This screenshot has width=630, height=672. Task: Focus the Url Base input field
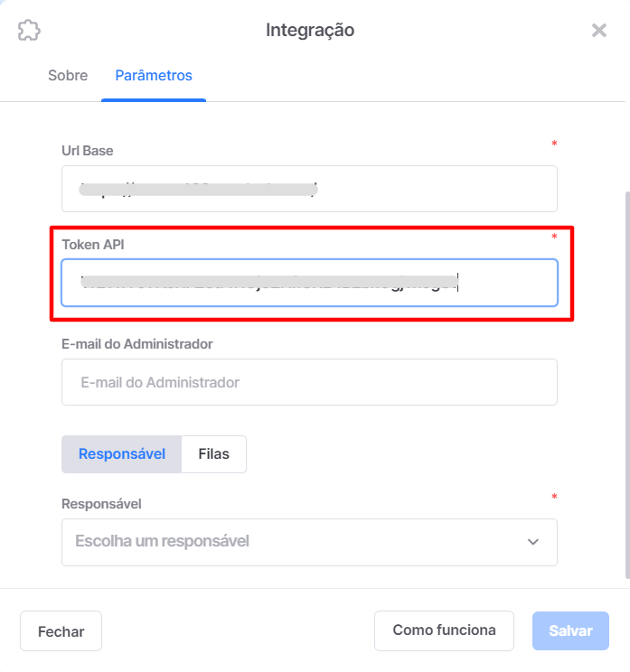pyautogui.click(x=309, y=189)
